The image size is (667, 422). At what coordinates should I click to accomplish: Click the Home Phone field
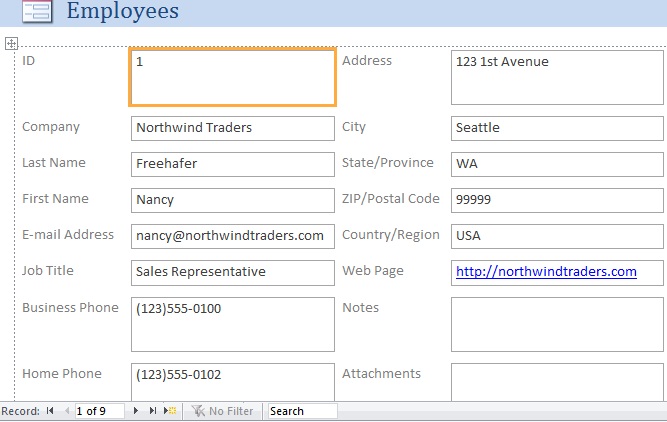pos(233,382)
